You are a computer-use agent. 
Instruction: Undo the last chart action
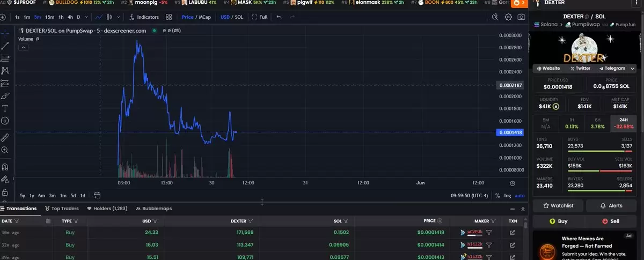pos(279,17)
